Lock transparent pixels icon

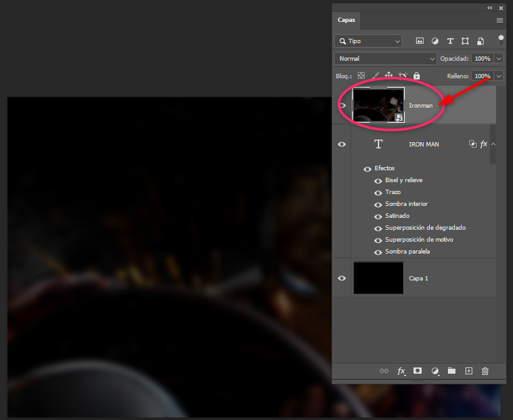[361, 76]
